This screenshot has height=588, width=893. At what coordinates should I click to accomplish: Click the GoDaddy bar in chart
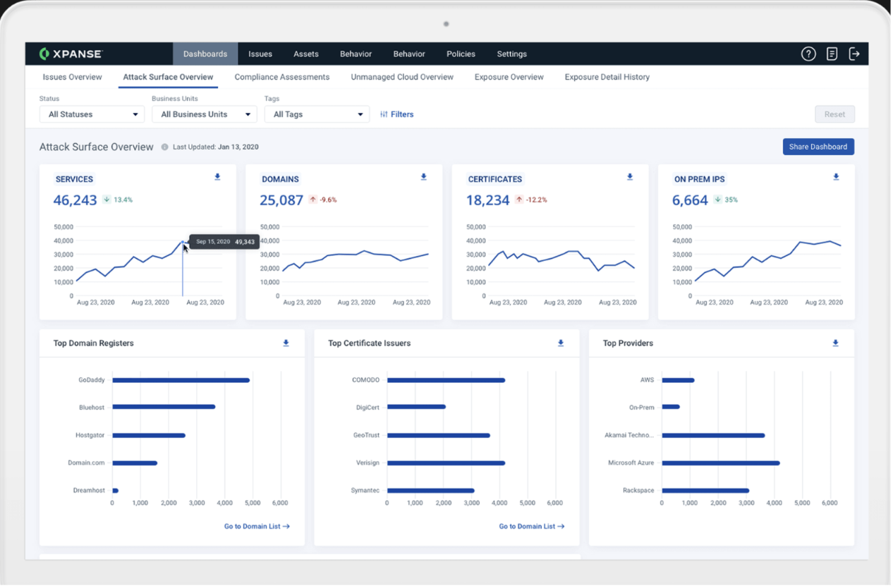tap(181, 380)
